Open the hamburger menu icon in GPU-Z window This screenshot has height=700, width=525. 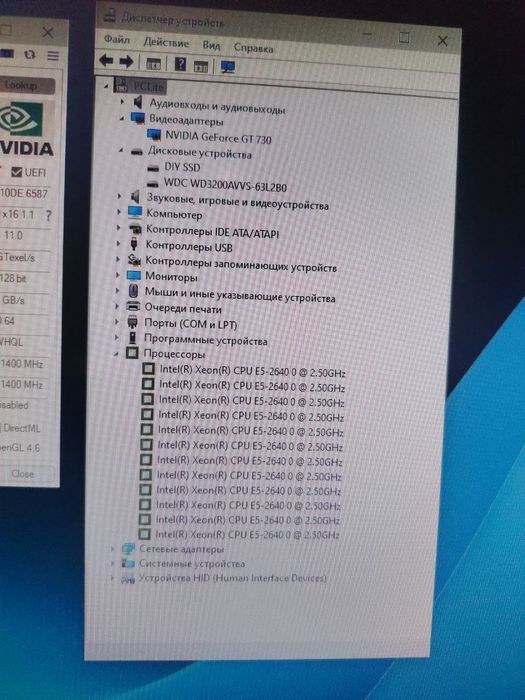point(53,55)
